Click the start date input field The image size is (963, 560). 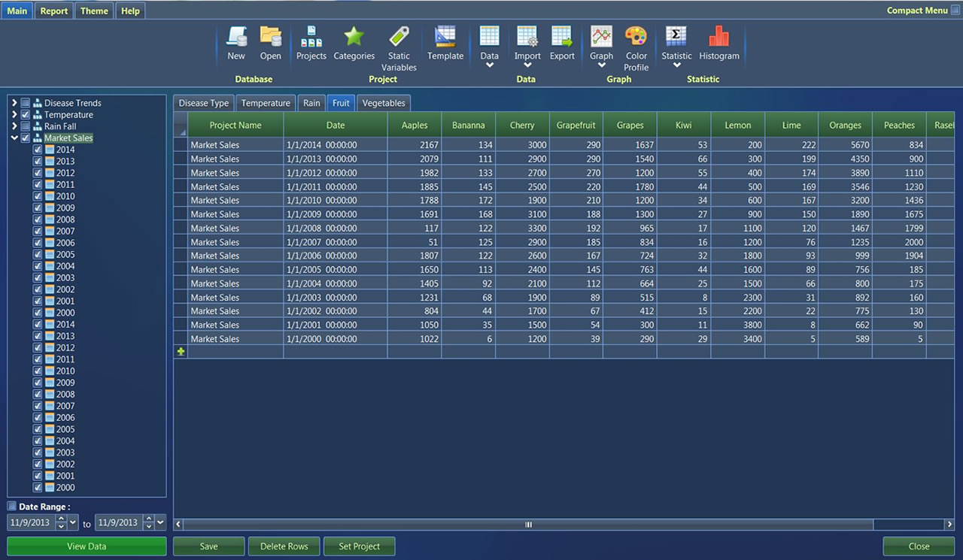31,522
